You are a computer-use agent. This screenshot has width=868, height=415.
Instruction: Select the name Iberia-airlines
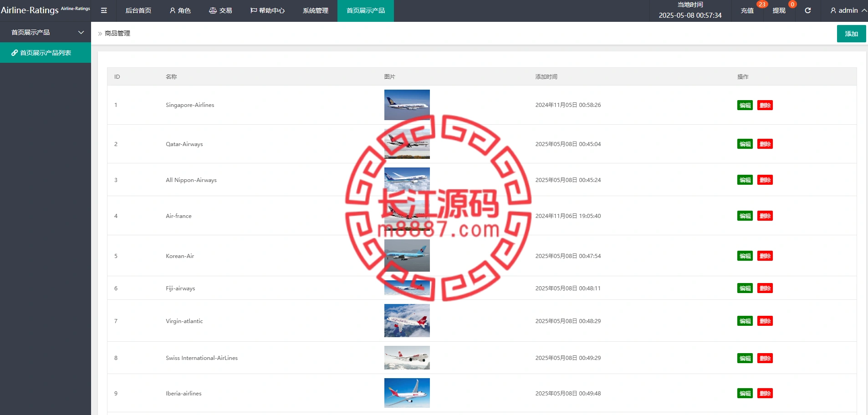tap(184, 393)
